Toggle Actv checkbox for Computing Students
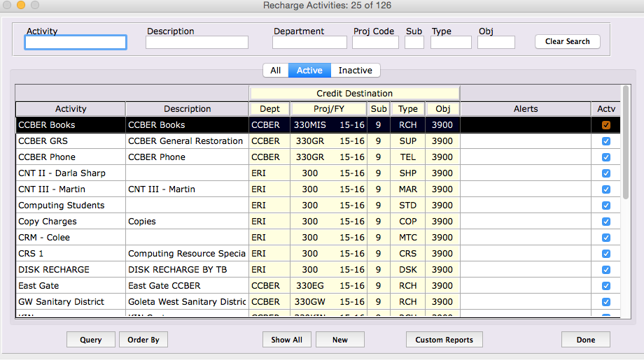The height and width of the screenshot is (360, 644). (605, 206)
